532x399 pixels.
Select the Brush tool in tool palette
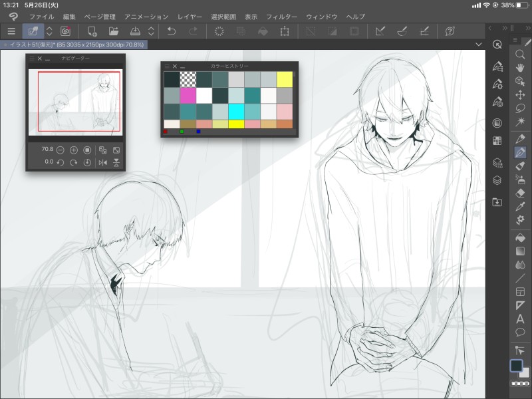(x=520, y=166)
